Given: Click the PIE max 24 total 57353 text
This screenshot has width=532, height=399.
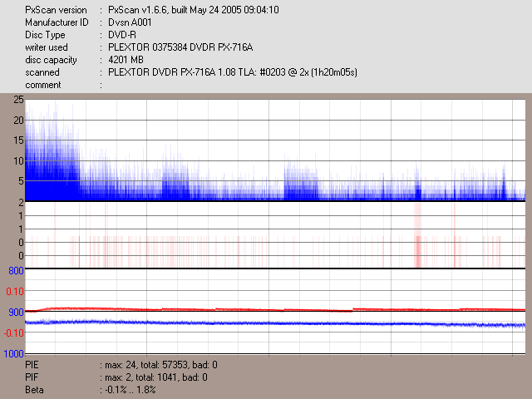Looking at the screenshot, I should click(161, 365).
